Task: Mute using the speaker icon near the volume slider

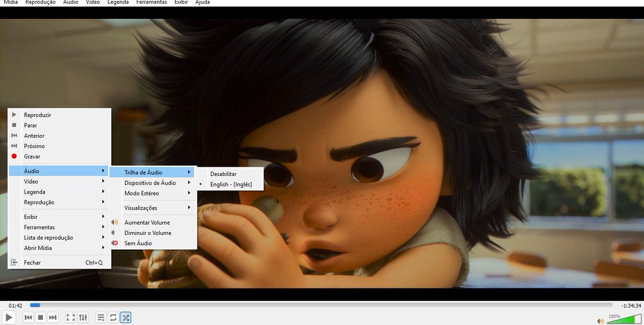Action: click(599, 321)
